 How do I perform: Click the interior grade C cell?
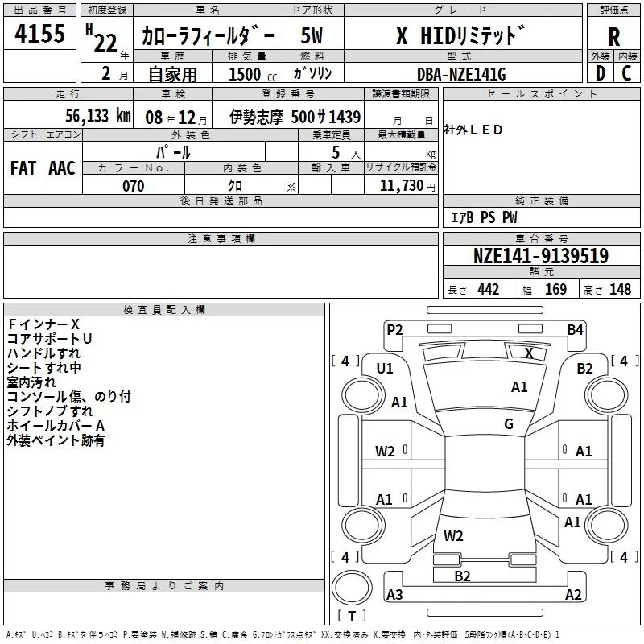point(626,73)
